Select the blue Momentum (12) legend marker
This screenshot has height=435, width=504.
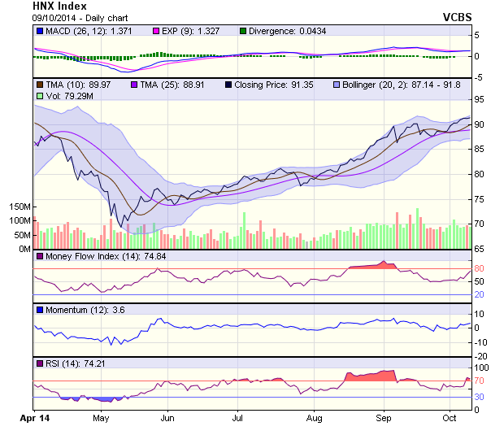click(40, 310)
